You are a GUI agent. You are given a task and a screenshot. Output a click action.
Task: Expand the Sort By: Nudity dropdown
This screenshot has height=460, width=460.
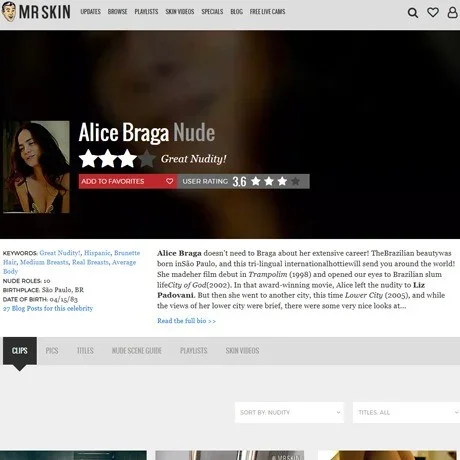(x=289, y=412)
